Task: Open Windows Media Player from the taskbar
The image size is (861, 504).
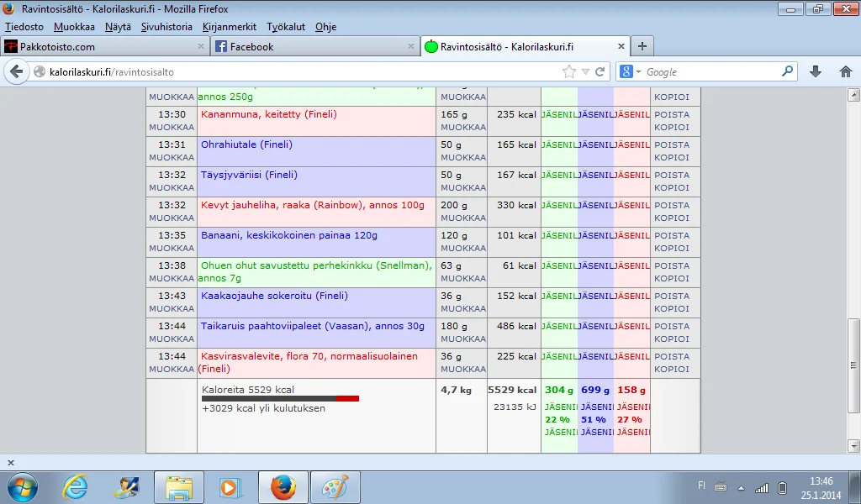Action: tap(228, 486)
